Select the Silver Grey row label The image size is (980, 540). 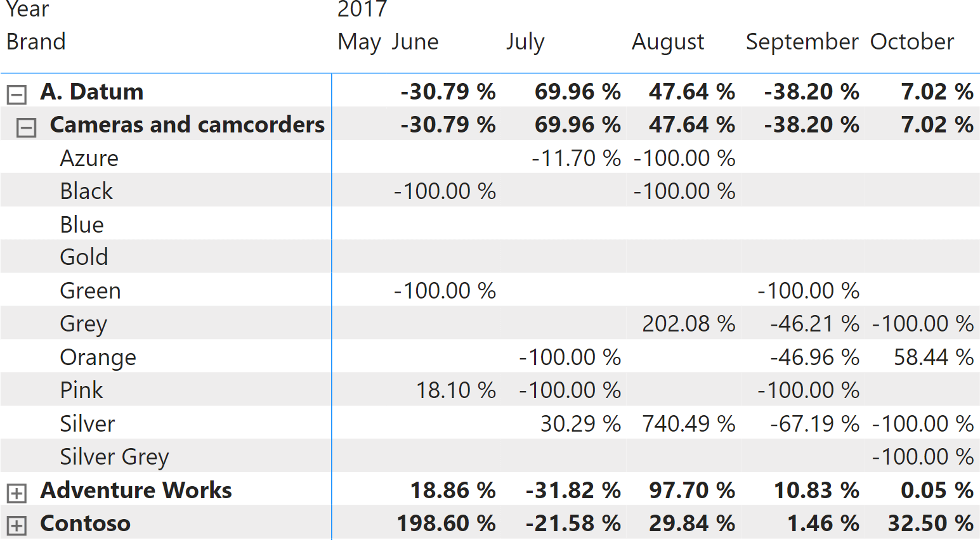tap(114, 457)
